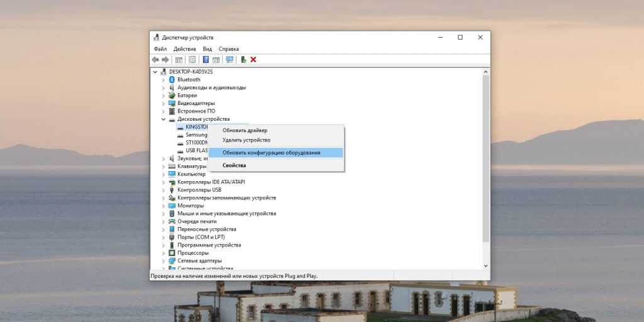Select the Мониторы tree item

click(x=191, y=206)
